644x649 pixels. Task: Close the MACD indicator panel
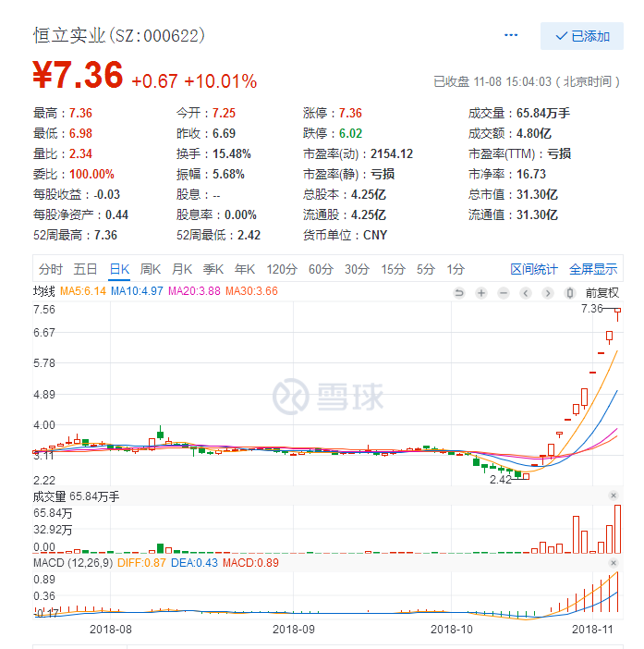point(614,563)
